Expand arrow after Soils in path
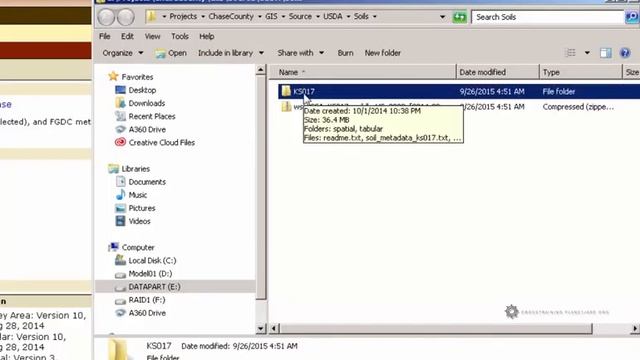This screenshot has height=360, width=640. click(374, 17)
